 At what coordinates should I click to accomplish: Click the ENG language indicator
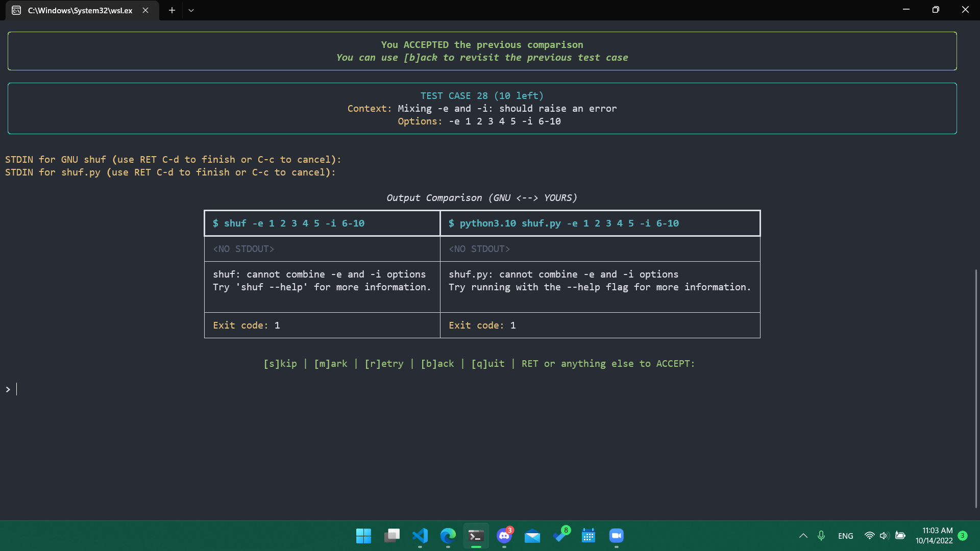pos(845,536)
